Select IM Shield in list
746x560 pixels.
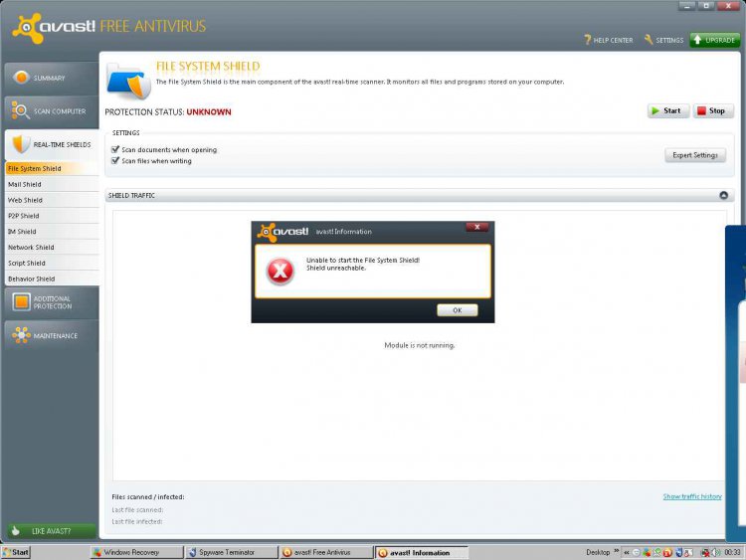click(x=52, y=231)
